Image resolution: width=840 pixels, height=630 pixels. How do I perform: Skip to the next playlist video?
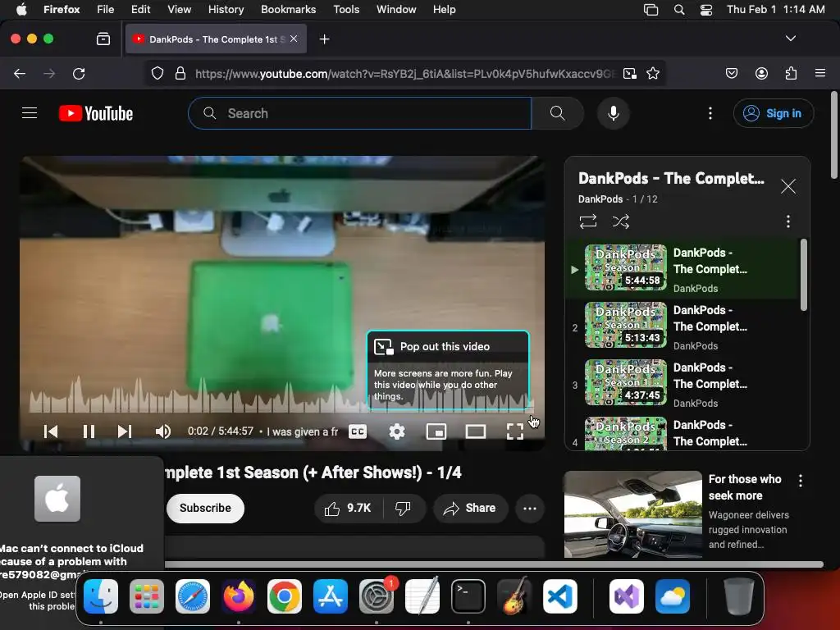click(x=125, y=431)
